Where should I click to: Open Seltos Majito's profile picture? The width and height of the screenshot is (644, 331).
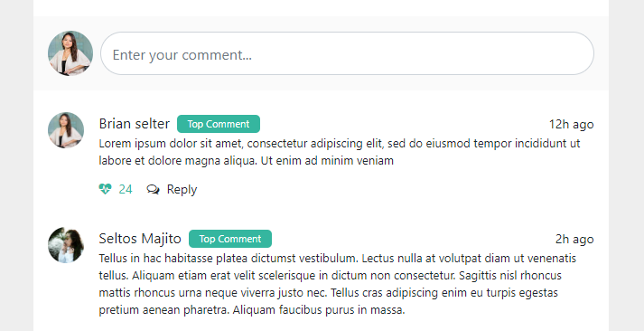pyautogui.click(x=66, y=245)
